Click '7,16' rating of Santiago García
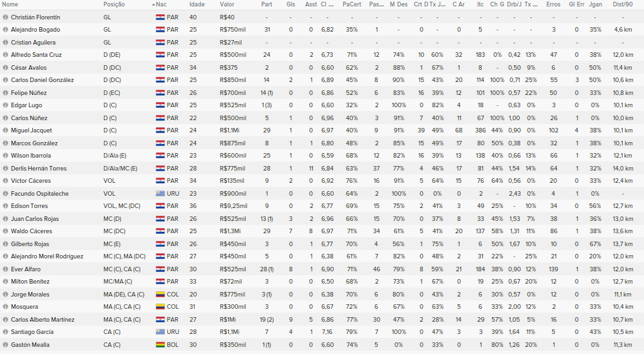 [327, 332]
